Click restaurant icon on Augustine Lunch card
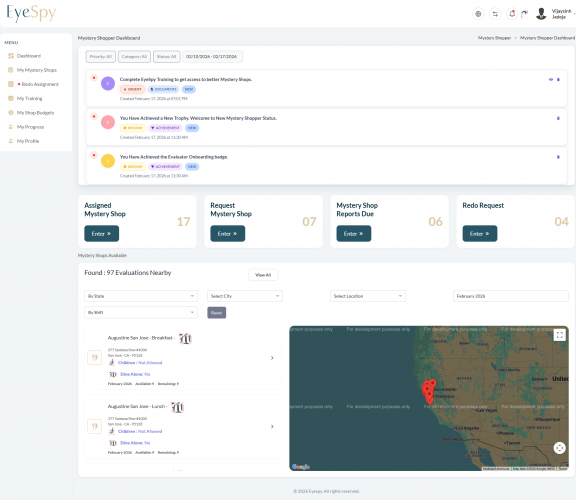 click(x=94, y=426)
